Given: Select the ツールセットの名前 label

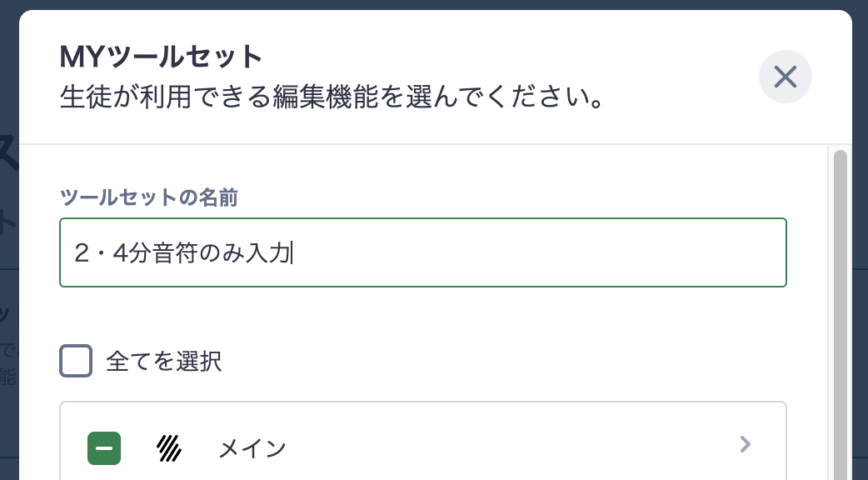Looking at the screenshot, I should pyautogui.click(x=148, y=198).
